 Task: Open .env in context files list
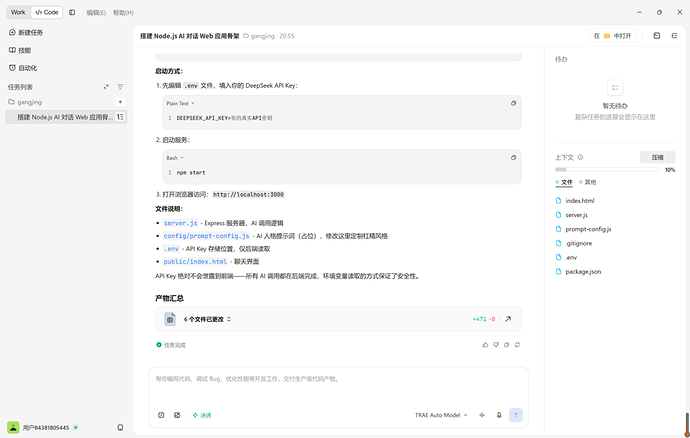pos(566,258)
